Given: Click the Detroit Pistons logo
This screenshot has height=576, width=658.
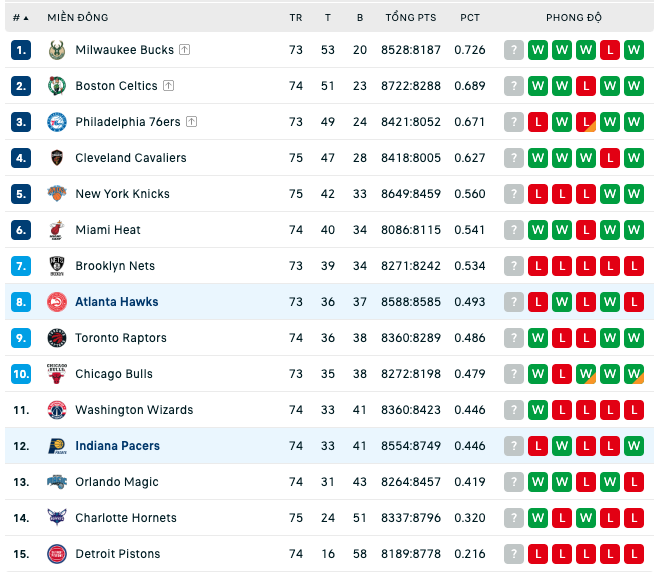Looking at the screenshot, I should point(57,554).
